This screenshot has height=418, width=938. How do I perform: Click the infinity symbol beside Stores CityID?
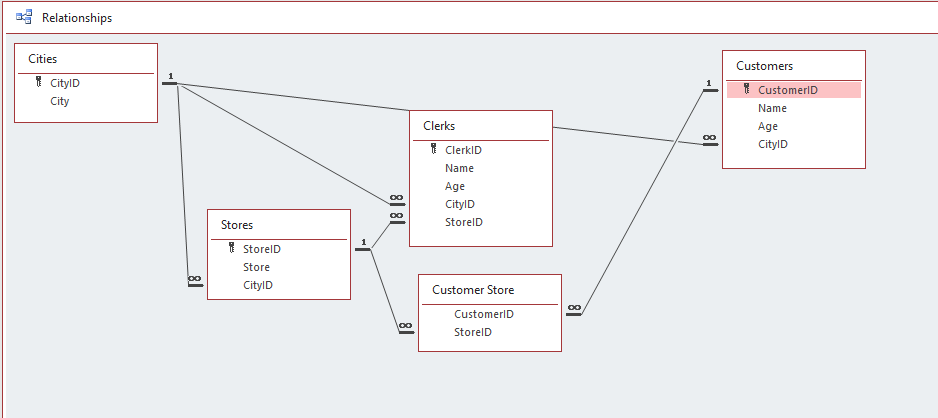(195, 279)
